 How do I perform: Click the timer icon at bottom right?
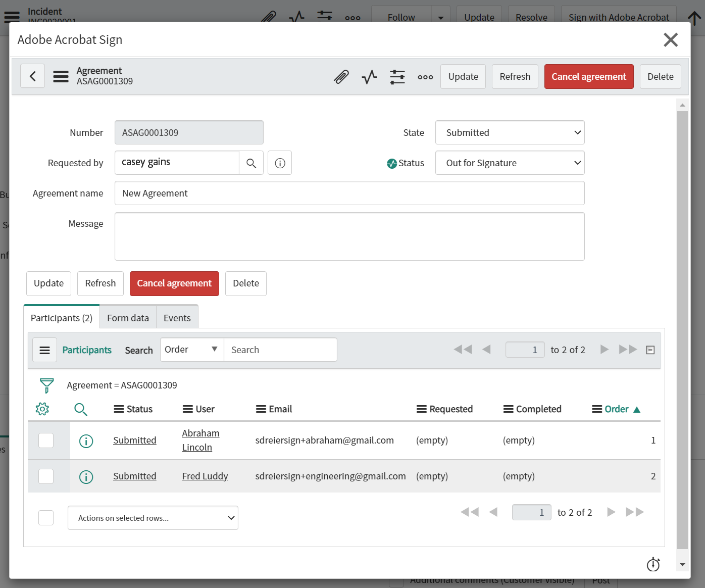(x=653, y=564)
